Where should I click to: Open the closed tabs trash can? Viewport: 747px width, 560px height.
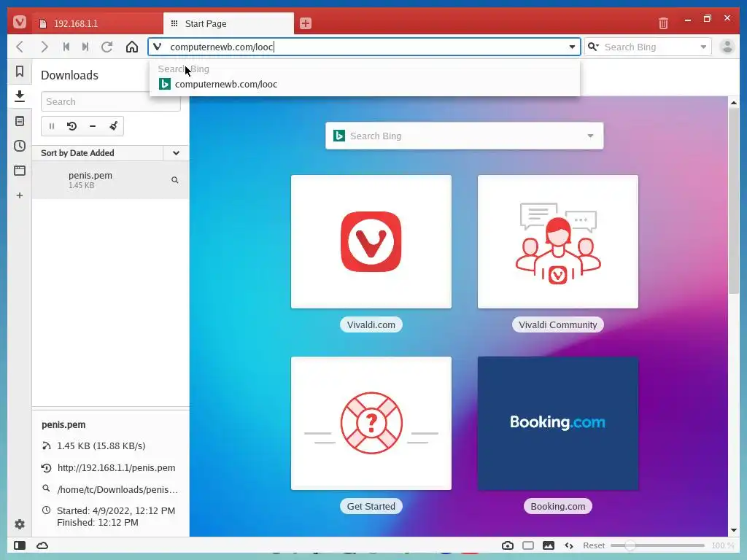click(663, 23)
